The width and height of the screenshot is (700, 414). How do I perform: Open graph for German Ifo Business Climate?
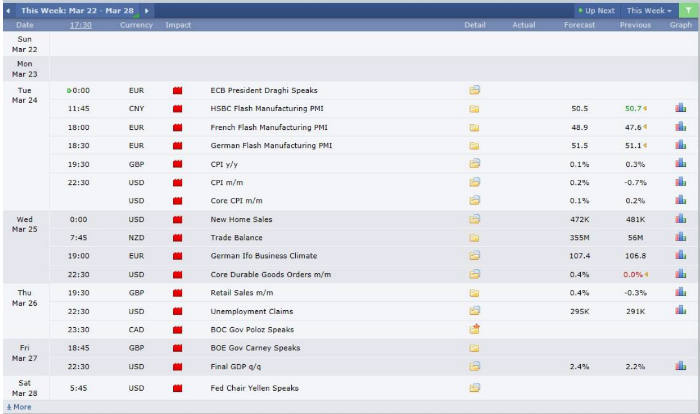pos(681,256)
